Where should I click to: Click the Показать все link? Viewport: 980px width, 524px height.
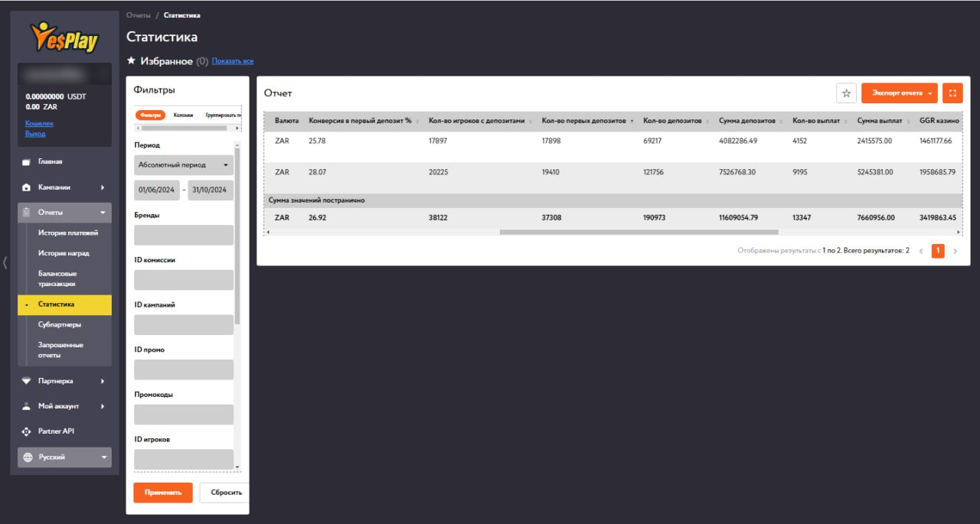click(233, 61)
